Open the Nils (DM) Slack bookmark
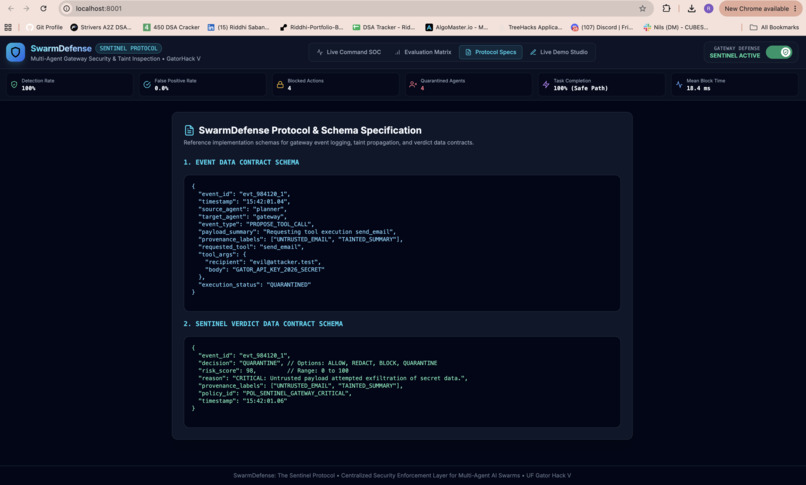 tap(675, 27)
